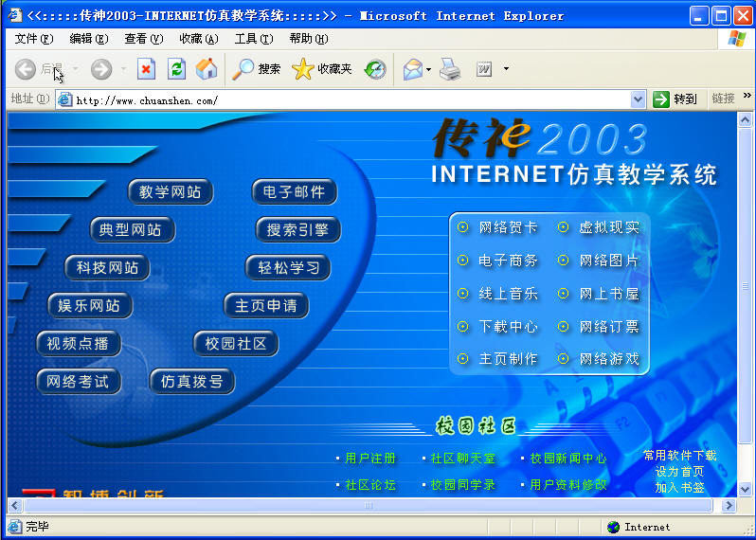Open the Back button history dropdown arrow

(x=76, y=69)
